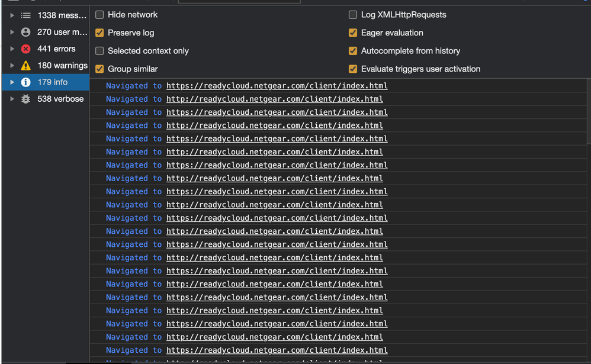Expand the 180 warnings disclosure arrow

tap(12, 66)
